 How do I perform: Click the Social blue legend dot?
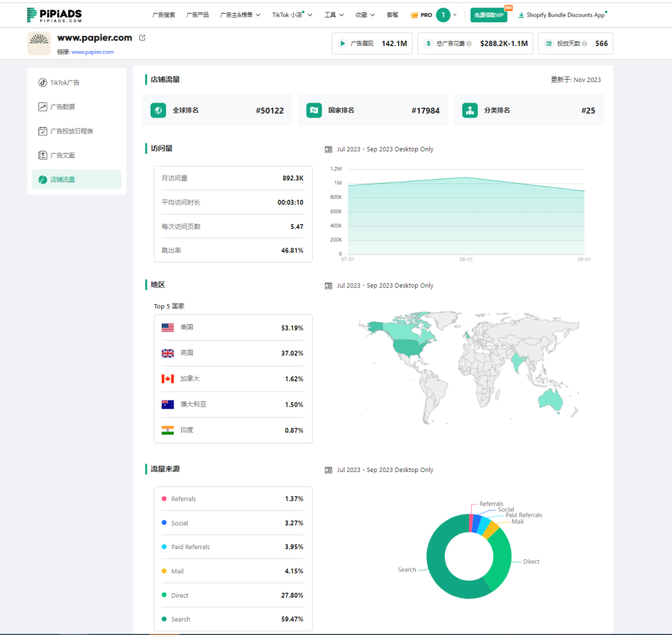164,522
